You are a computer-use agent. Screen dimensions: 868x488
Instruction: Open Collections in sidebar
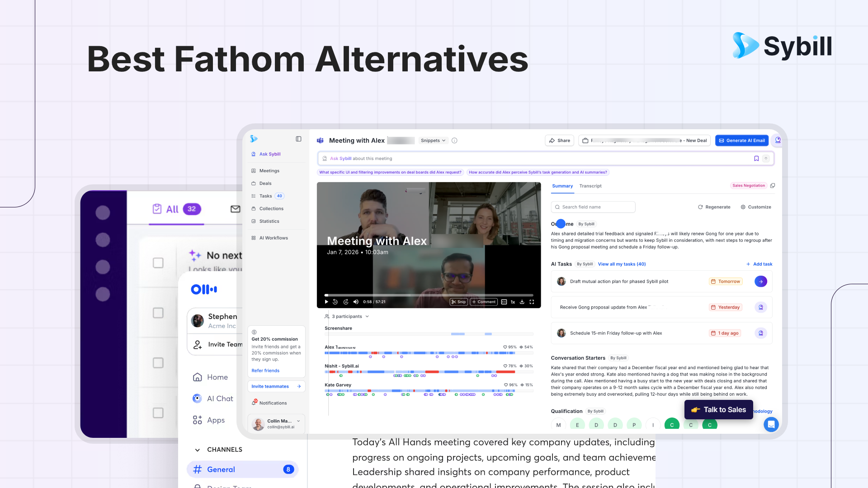(x=267, y=209)
